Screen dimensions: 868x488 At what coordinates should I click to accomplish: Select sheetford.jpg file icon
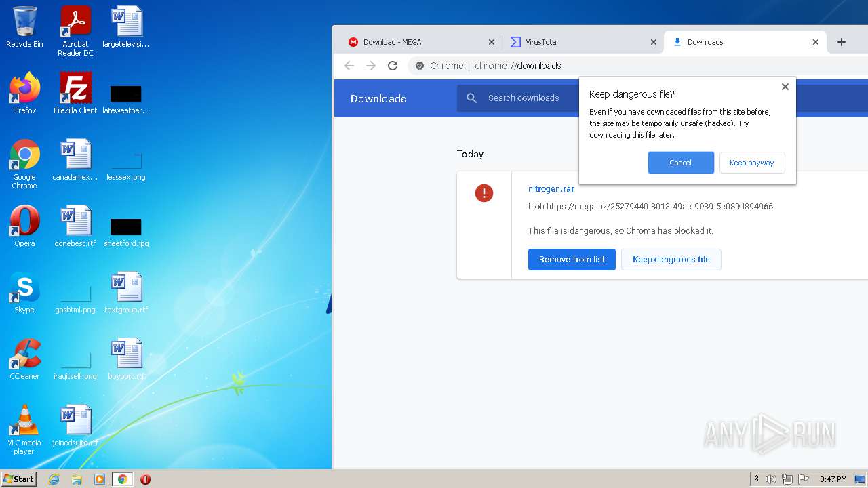point(126,232)
